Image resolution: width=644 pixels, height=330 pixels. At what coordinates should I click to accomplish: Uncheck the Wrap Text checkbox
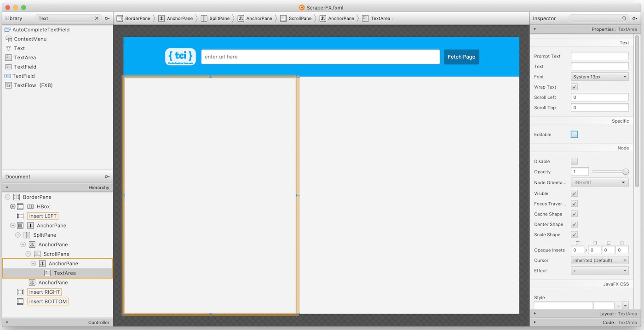[574, 86]
